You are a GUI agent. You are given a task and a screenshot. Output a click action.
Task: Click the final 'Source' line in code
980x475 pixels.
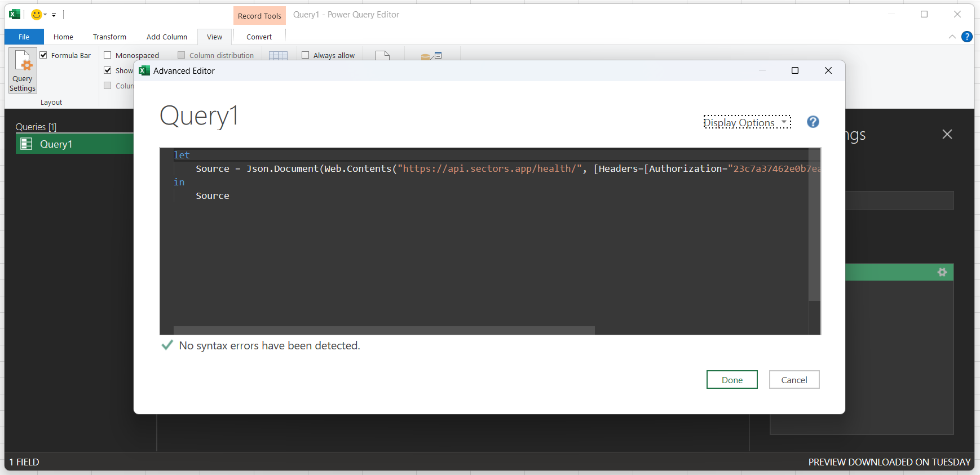coord(213,196)
